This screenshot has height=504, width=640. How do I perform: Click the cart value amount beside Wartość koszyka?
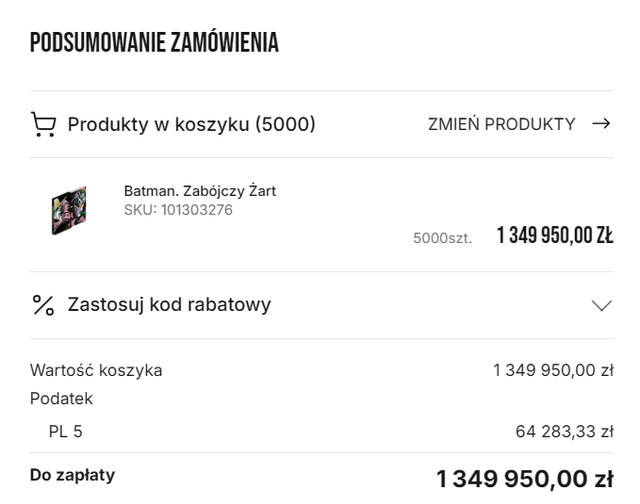(553, 370)
